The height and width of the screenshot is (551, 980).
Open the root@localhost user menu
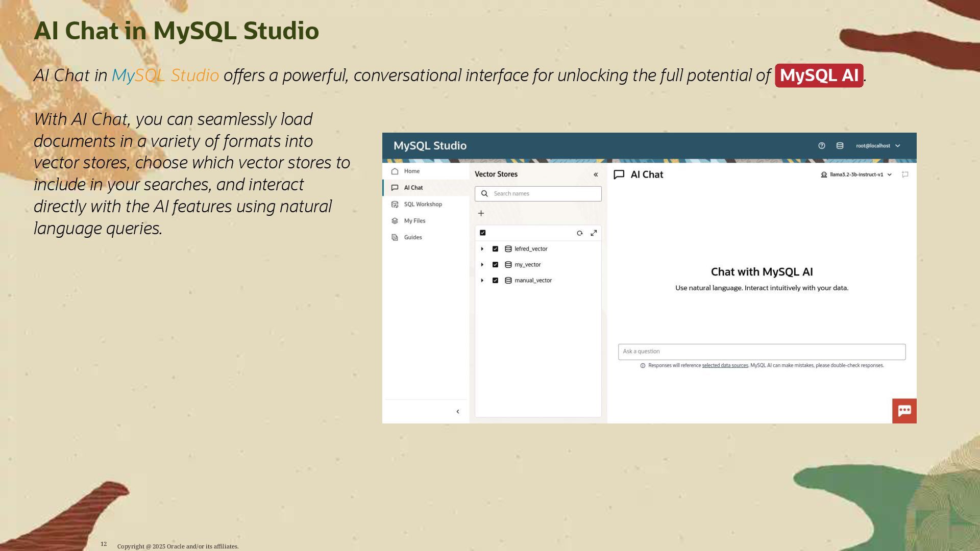[x=878, y=146]
